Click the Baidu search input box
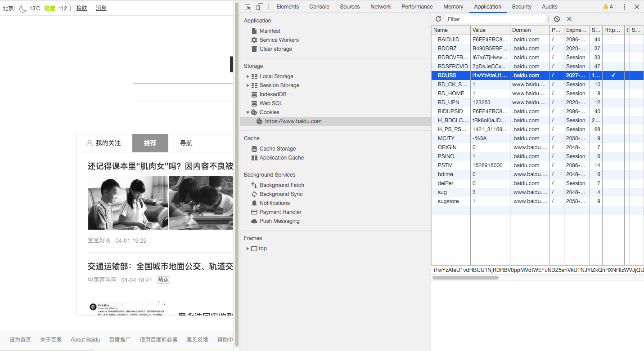 (x=183, y=92)
